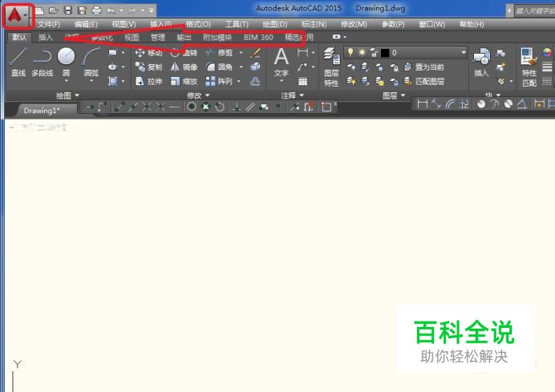Select the 多段线 (Polyline) tool

[x=43, y=62]
